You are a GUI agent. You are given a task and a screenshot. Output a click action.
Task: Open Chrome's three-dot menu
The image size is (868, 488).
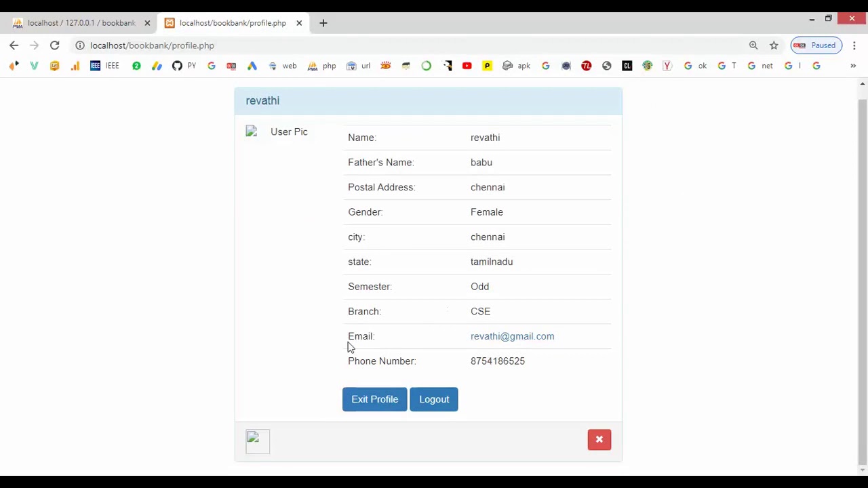pyautogui.click(x=854, y=45)
